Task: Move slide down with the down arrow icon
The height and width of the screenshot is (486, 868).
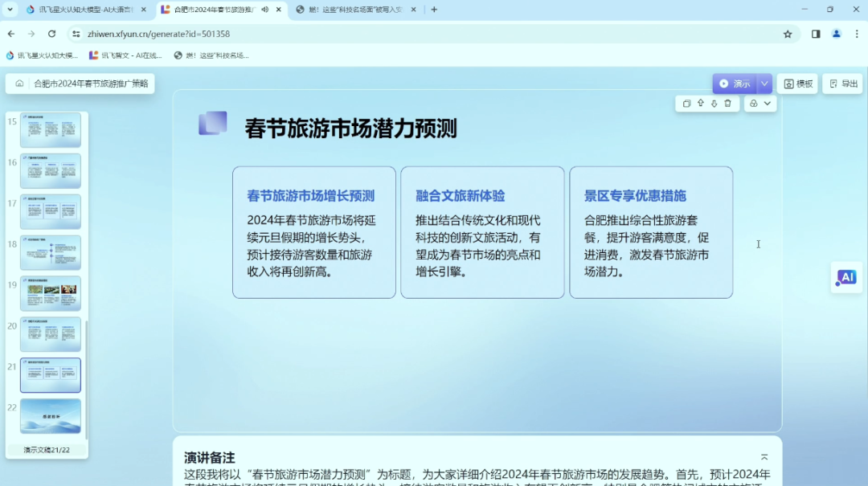Action: (x=714, y=104)
